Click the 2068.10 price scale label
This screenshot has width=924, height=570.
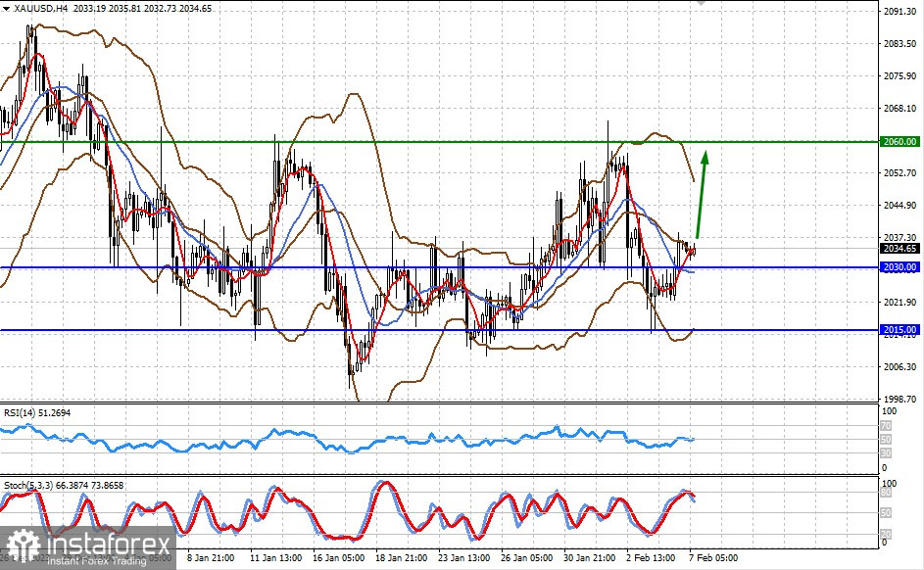(x=900, y=109)
